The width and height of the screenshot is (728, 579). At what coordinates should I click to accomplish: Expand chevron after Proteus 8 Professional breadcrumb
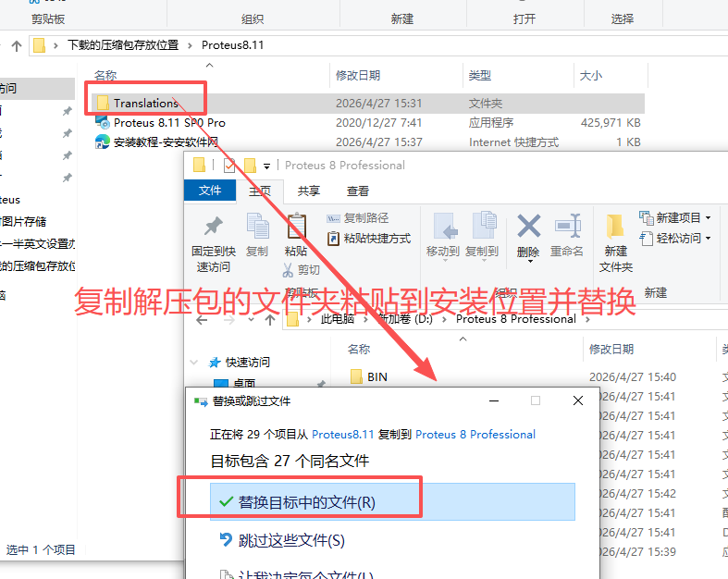tap(587, 319)
